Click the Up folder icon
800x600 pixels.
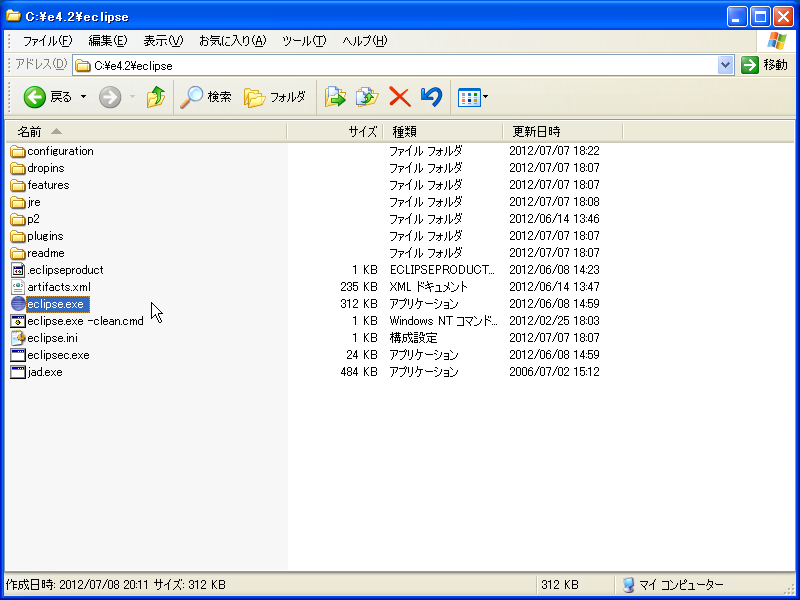pos(156,96)
